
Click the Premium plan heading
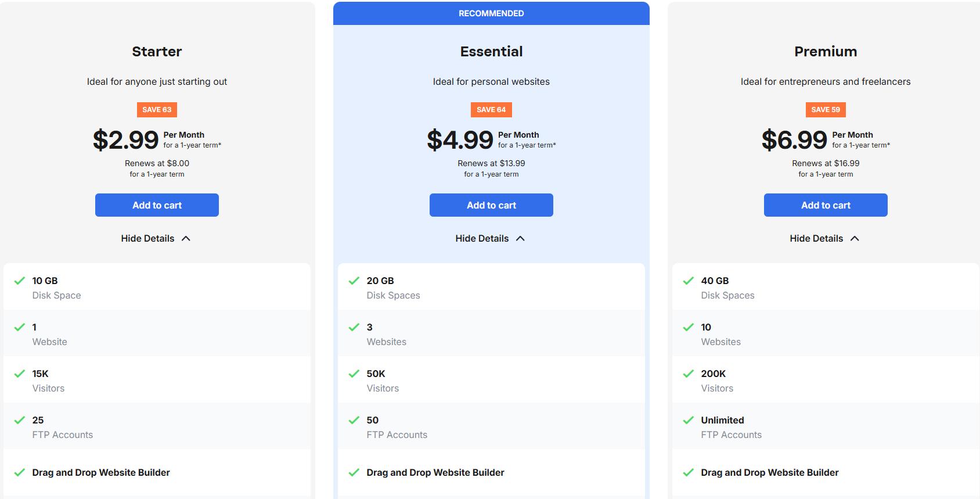pyautogui.click(x=826, y=52)
